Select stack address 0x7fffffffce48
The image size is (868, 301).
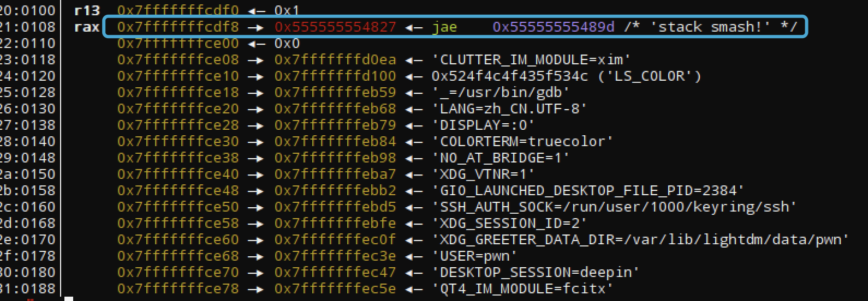(x=178, y=190)
